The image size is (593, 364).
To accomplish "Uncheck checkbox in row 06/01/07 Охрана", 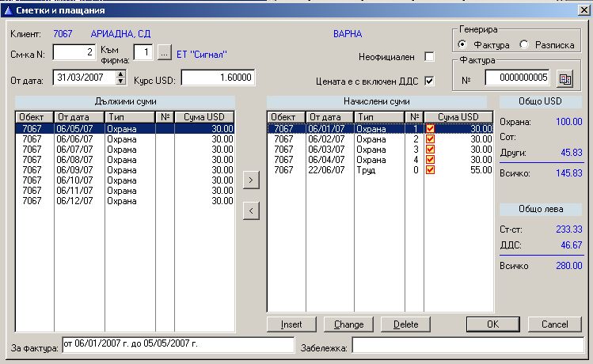I will click(430, 129).
